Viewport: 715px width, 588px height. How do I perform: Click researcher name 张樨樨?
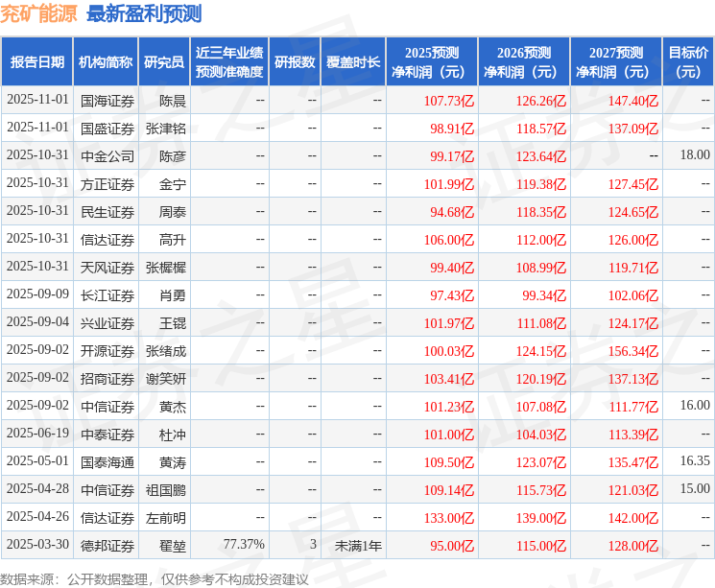click(x=166, y=268)
